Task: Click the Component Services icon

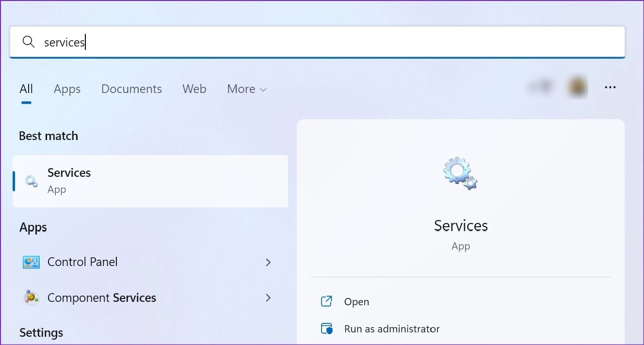Action: pos(31,298)
